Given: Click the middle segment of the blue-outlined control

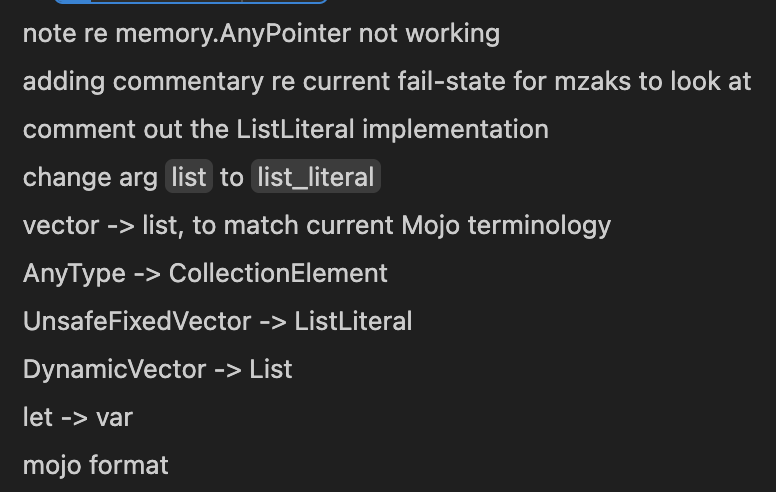Looking at the screenshot, I should tap(166, 1).
